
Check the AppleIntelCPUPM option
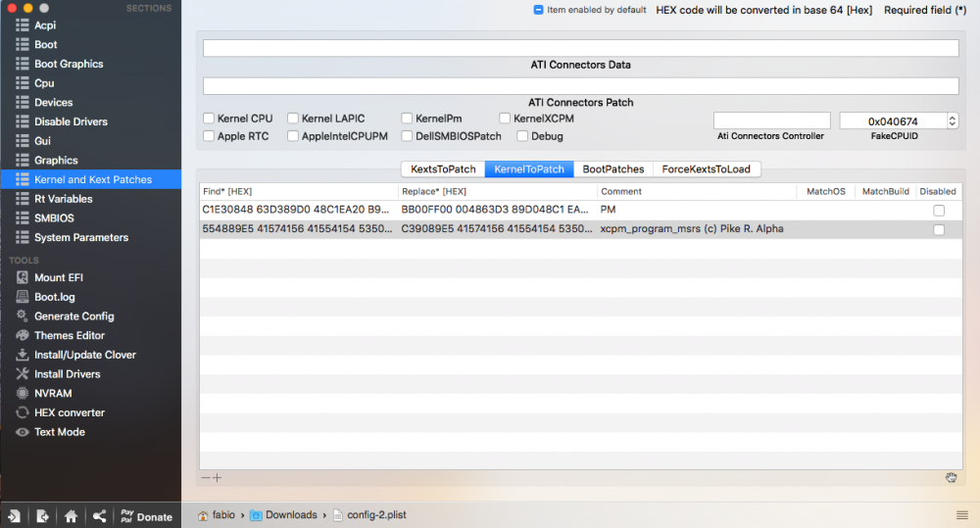pyautogui.click(x=292, y=136)
